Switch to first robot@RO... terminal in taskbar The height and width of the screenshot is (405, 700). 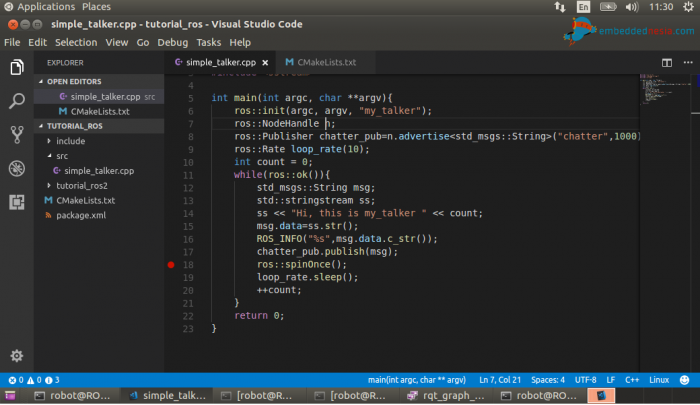point(73,396)
